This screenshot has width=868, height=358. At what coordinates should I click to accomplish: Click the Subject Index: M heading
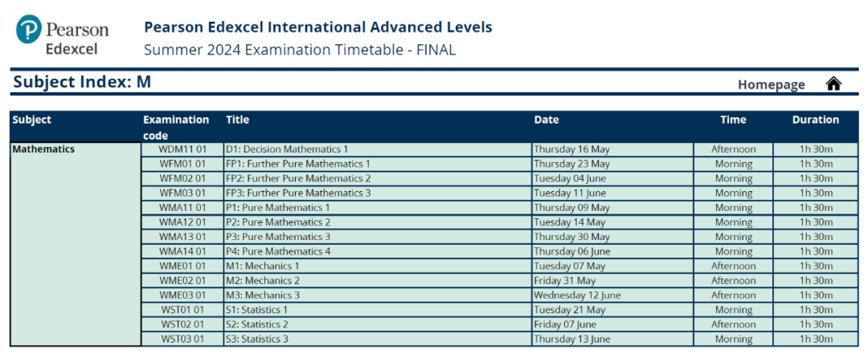click(82, 83)
